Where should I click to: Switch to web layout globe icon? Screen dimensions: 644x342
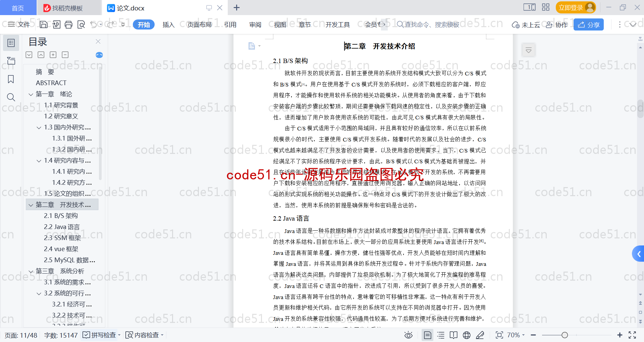point(467,335)
